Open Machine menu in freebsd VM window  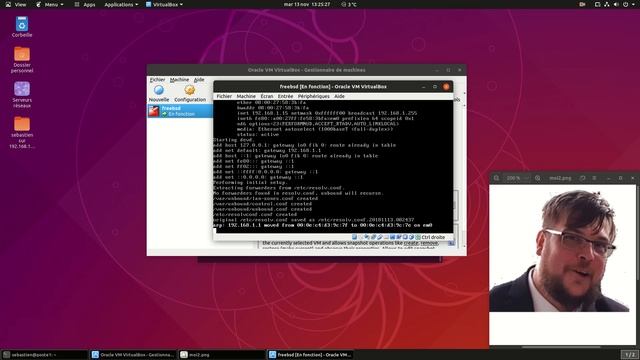click(x=246, y=96)
